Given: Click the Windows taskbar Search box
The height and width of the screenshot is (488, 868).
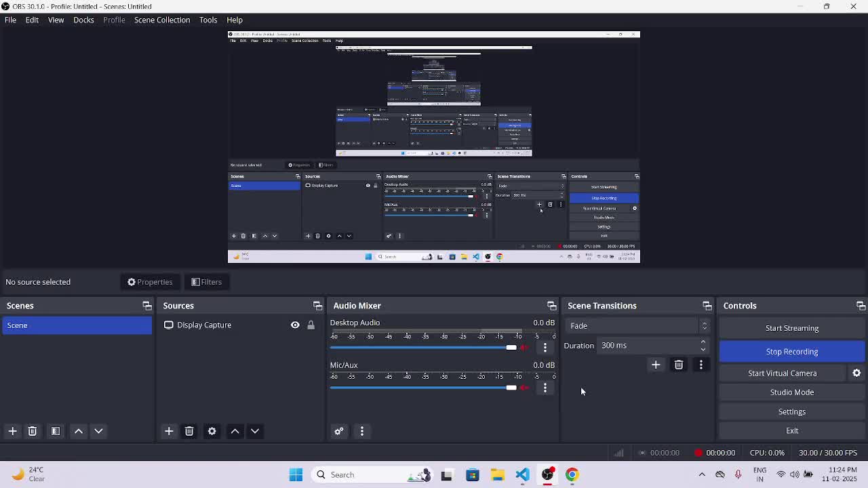Looking at the screenshot, I should coord(373,474).
